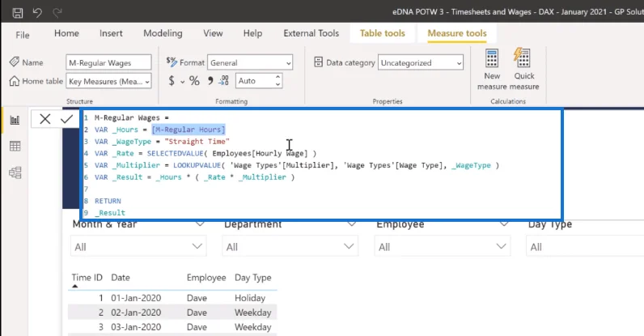Click the Holiday day type cell

click(250, 298)
